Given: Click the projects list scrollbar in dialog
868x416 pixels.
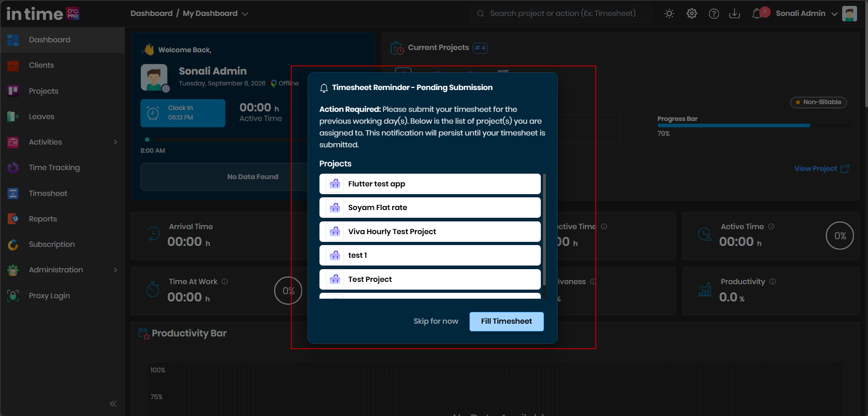Looking at the screenshot, I should click(544, 230).
